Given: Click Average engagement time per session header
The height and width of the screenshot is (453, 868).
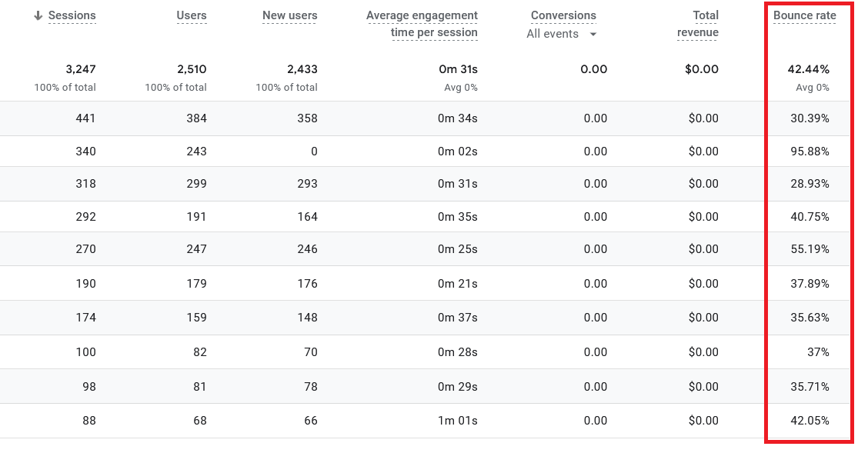Looking at the screenshot, I should click(x=422, y=24).
